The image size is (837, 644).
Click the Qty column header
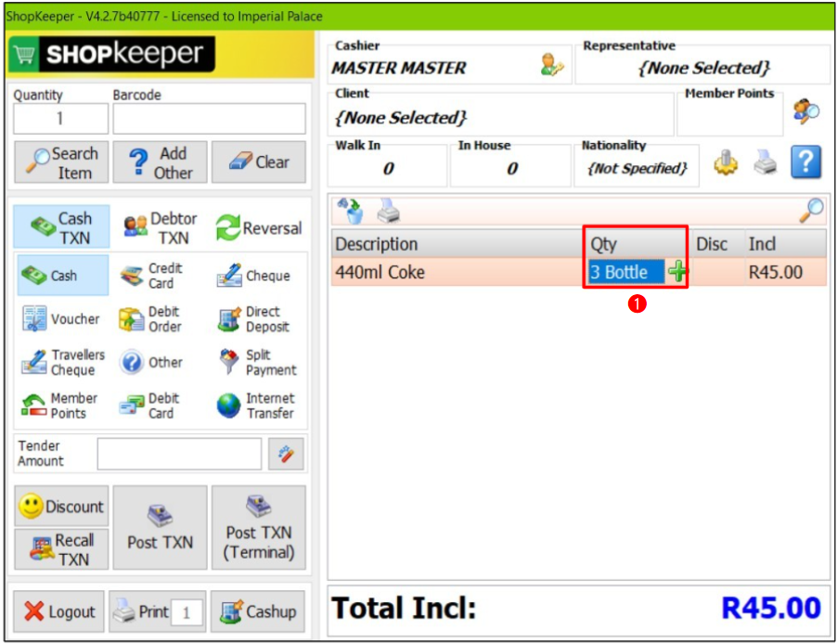(638, 244)
